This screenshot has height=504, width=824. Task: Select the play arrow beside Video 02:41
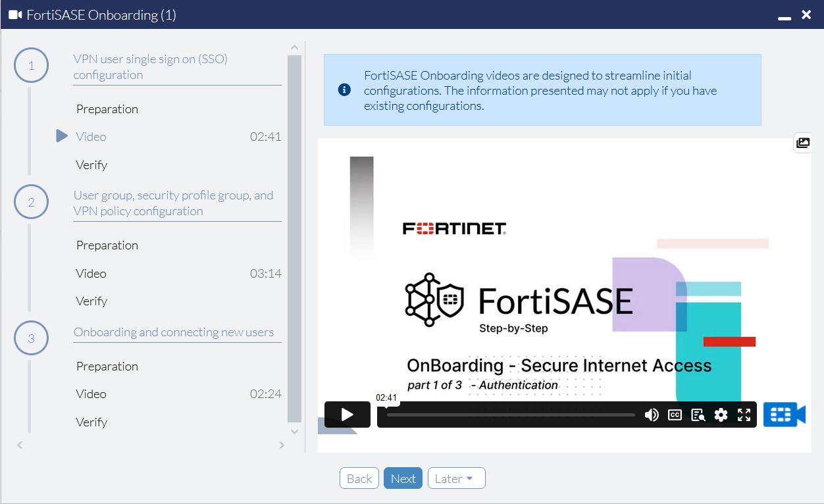[61, 136]
